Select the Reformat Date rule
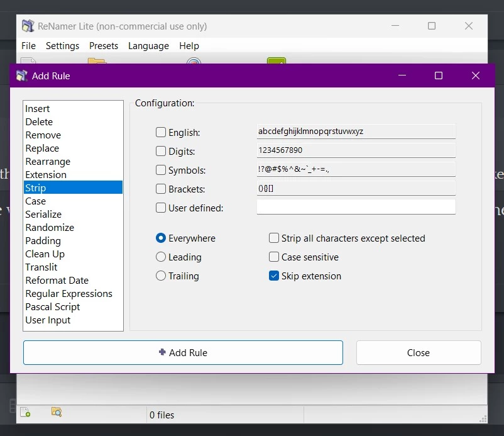 [x=74, y=280]
